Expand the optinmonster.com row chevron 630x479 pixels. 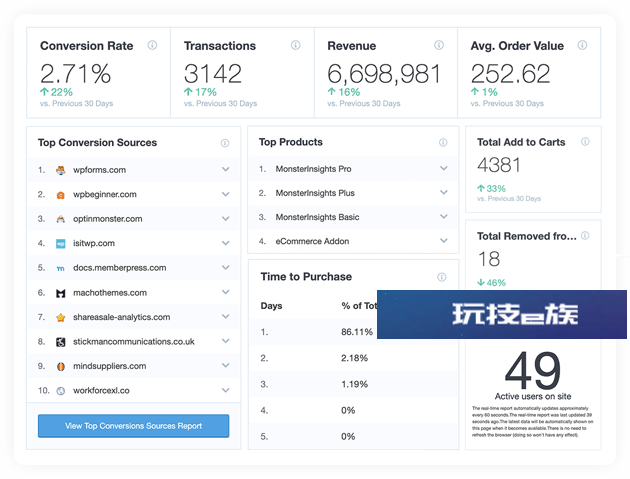(226, 219)
